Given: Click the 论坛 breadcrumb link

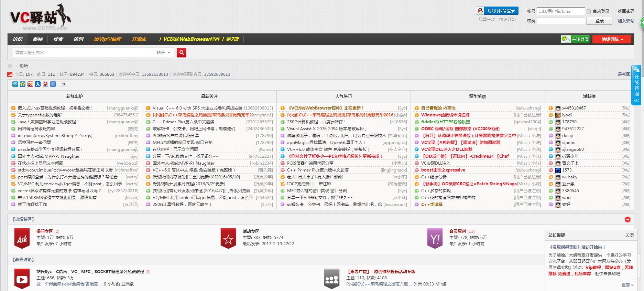Looking at the screenshot, I should (x=24, y=66).
